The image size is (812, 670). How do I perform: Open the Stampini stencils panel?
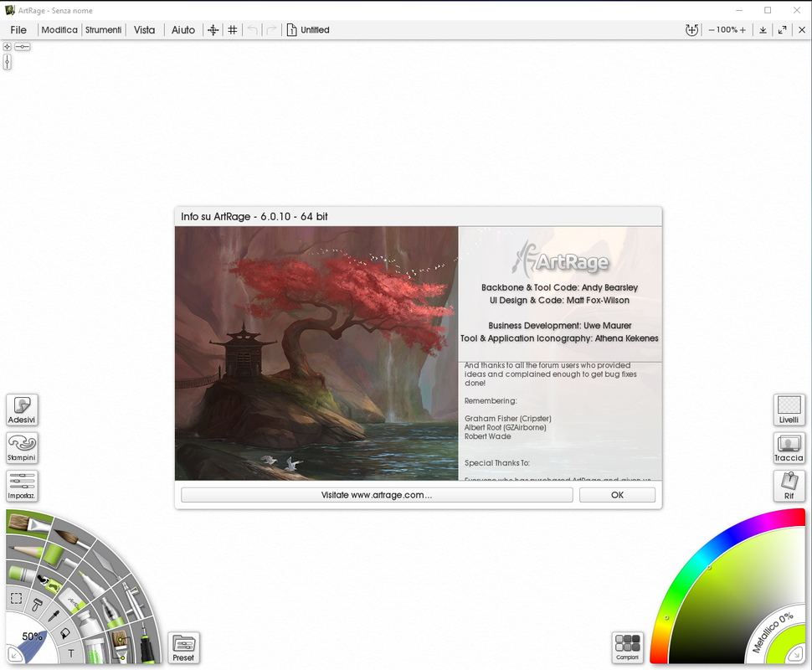click(x=22, y=448)
